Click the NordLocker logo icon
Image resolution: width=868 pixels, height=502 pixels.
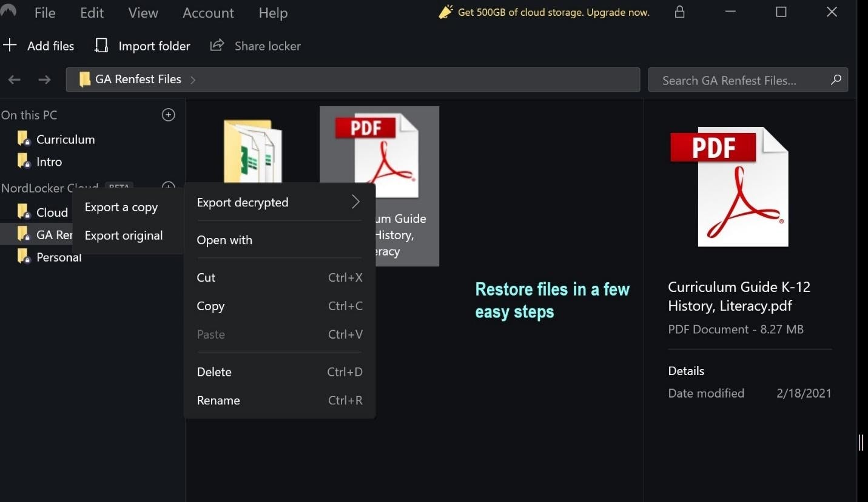8,12
